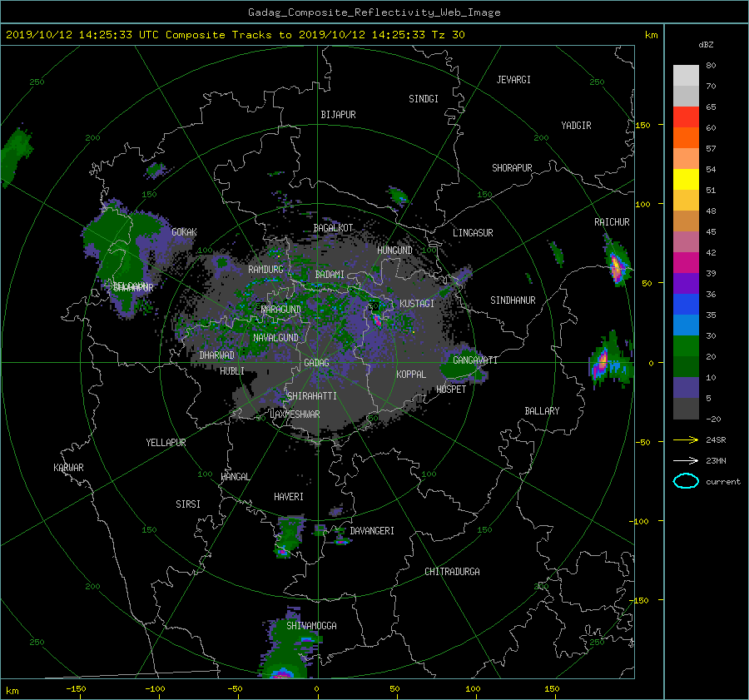
Task: Click the strong echo southeast of Kustagi
Action: pos(377,320)
